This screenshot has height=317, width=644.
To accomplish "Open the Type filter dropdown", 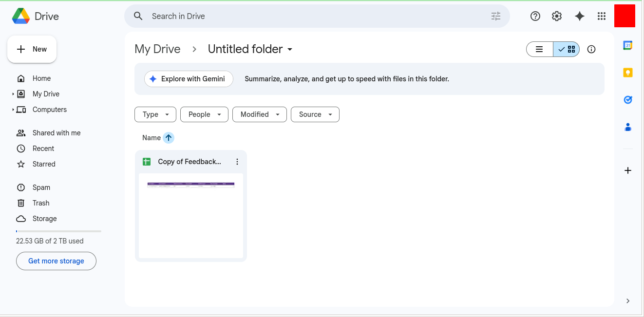I will point(155,114).
